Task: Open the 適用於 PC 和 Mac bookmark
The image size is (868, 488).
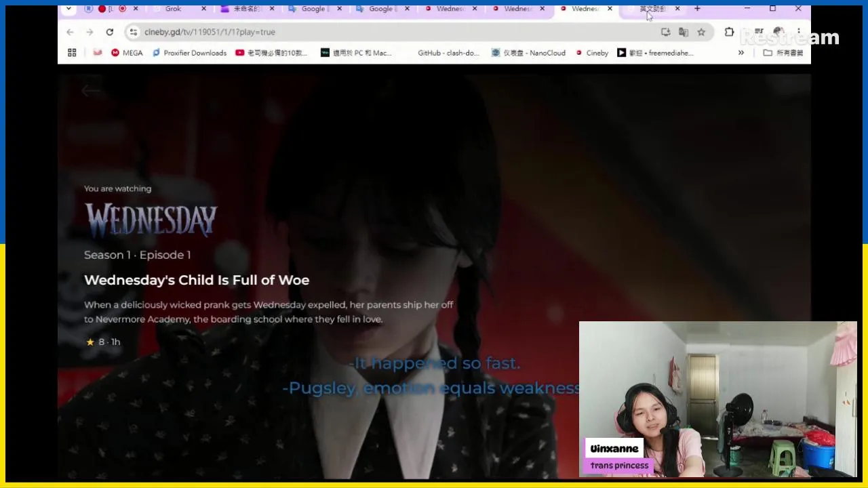Action: pyautogui.click(x=356, y=53)
